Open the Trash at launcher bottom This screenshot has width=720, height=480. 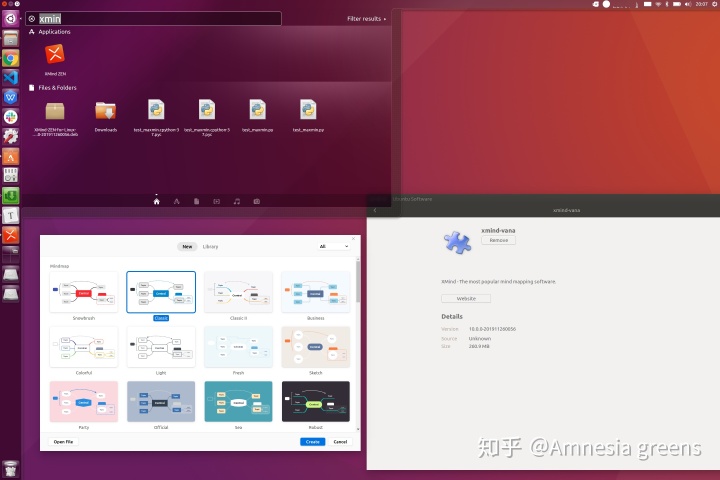tap(10, 469)
